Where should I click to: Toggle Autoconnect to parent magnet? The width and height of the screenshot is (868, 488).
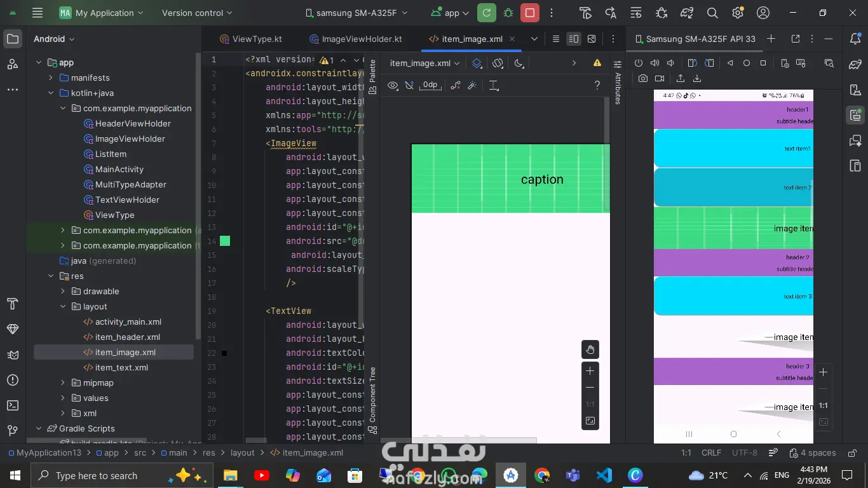coord(409,85)
